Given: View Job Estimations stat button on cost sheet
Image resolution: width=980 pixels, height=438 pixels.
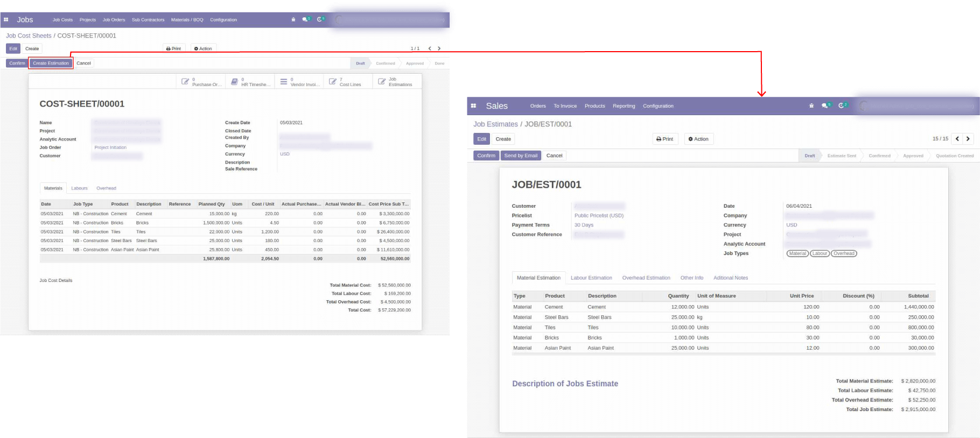Looking at the screenshot, I should coord(397,82).
